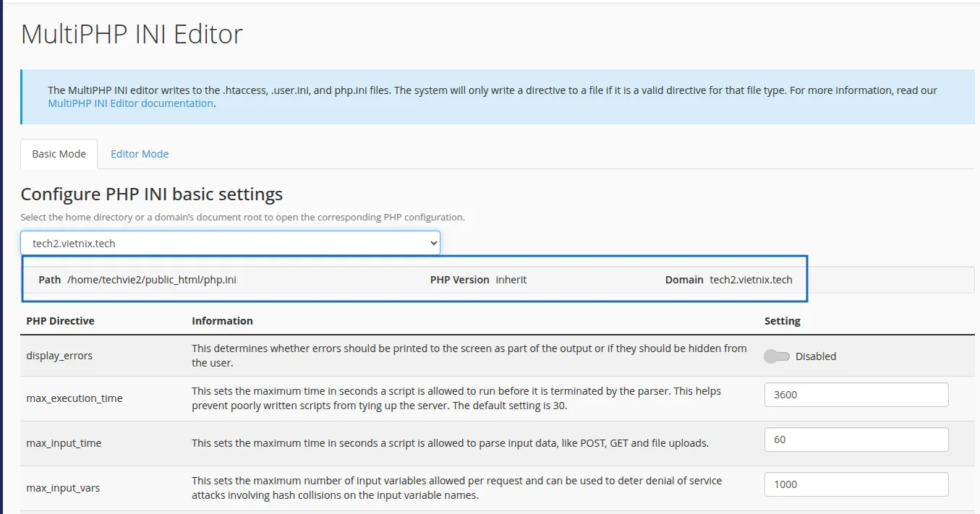The height and width of the screenshot is (514, 980).
Task: Switch to the Editor Mode tab
Action: pos(140,154)
